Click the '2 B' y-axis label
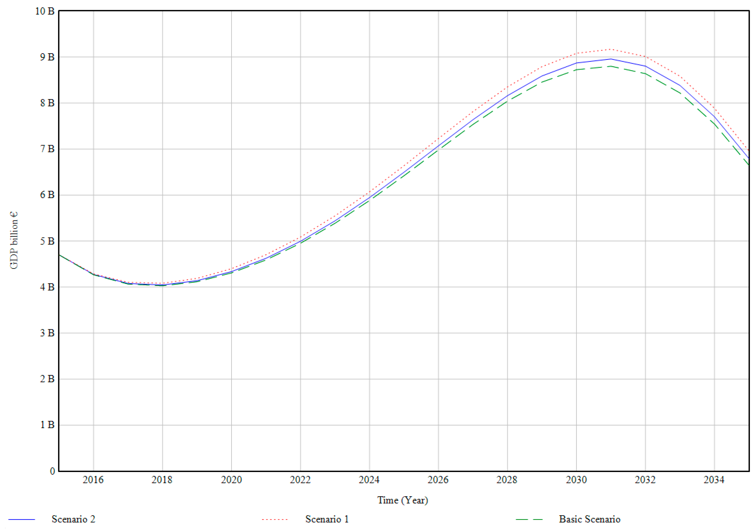756x532 pixels. point(47,379)
